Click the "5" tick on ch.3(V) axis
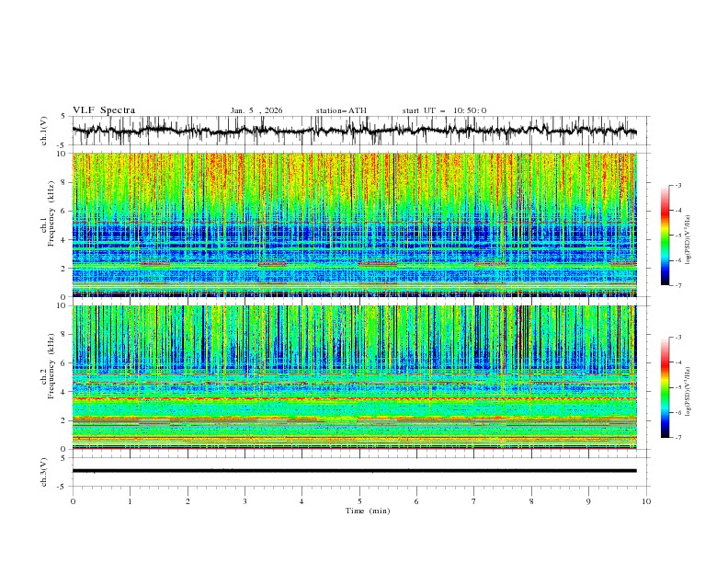728x563 pixels. coord(63,458)
